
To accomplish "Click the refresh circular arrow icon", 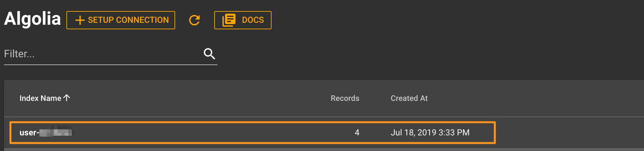I will pos(194,20).
